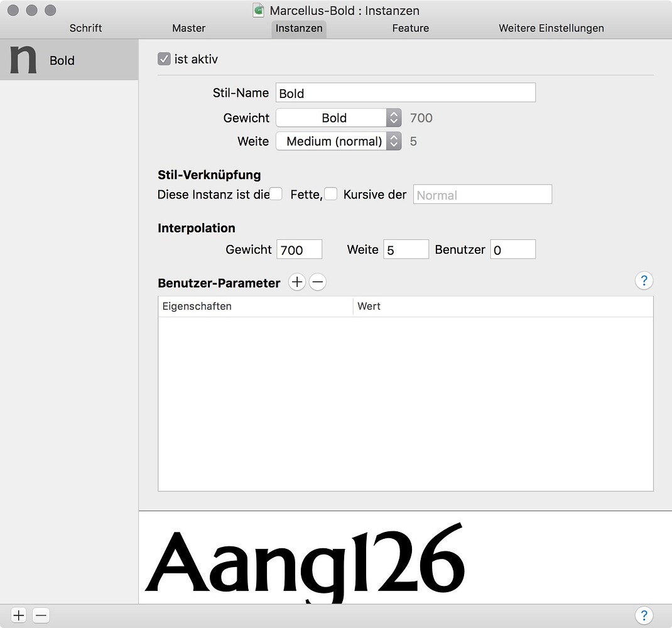Click the Interpolation Benutzer field 0
The width and height of the screenshot is (672, 628).
513,249
